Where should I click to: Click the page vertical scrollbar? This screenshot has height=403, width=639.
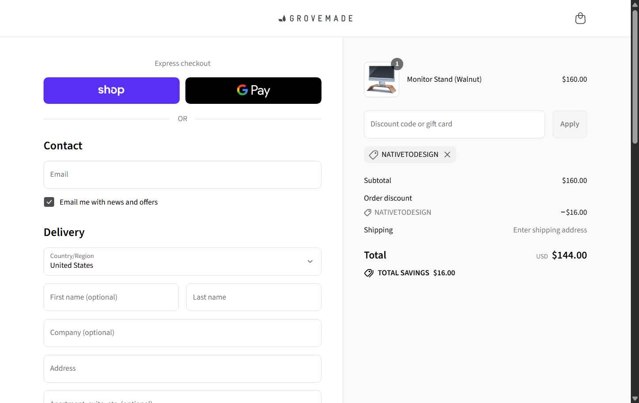point(635,77)
